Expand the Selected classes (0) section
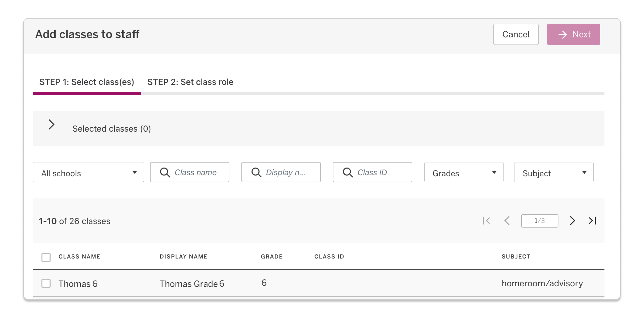 pos(52,125)
